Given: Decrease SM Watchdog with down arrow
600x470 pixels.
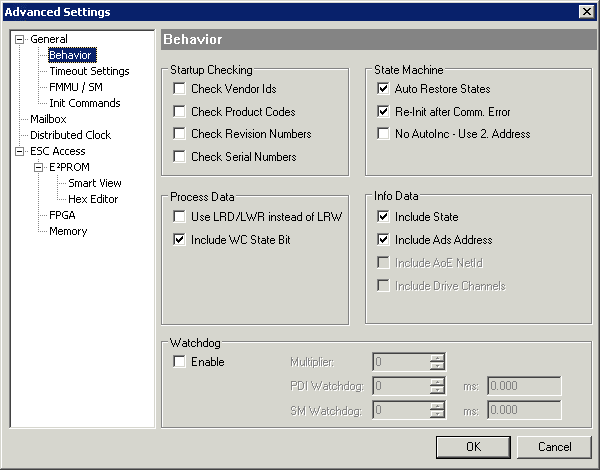Looking at the screenshot, I should point(437,414).
